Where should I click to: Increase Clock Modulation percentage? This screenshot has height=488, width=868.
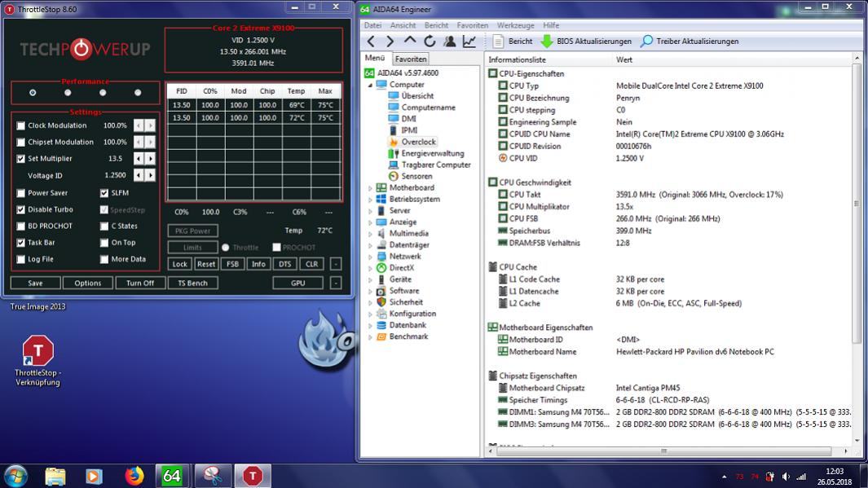point(150,125)
